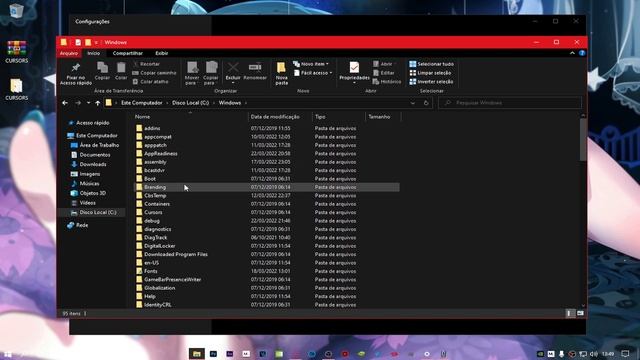Click Disco Local (C:) breadcrumb

[x=191, y=103]
